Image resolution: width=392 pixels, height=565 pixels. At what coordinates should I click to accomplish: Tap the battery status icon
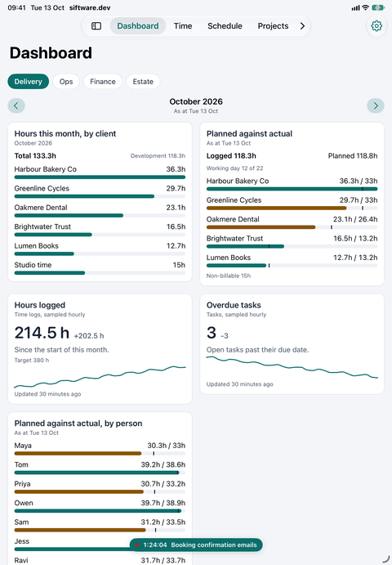[x=378, y=7]
